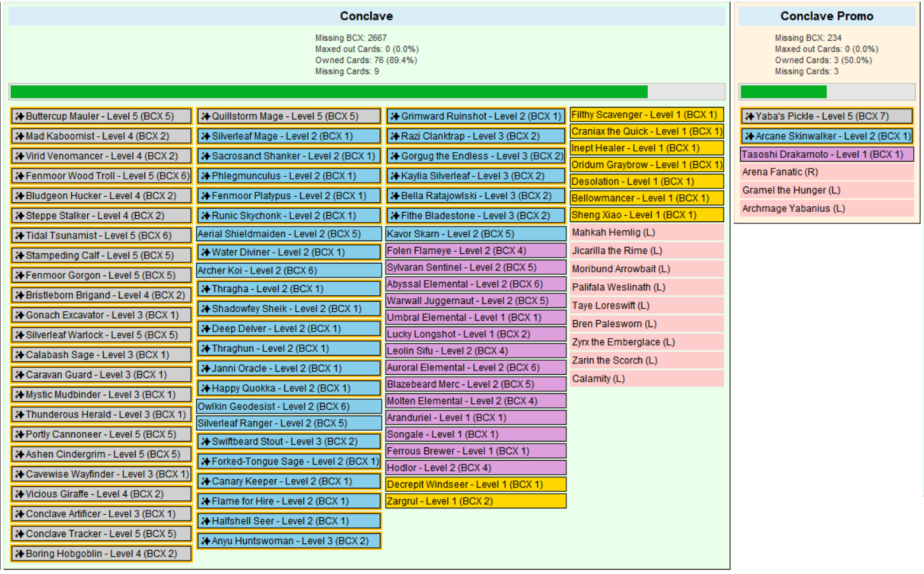The width and height of the screenshot is (924, 574).
Task: Click the sparkle icon beside Boring Hobgoblin
Action: click(x=20, y=554)
